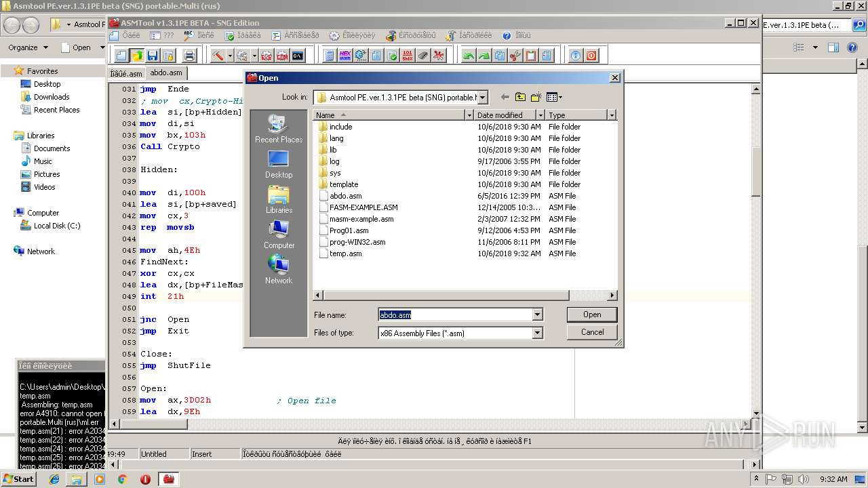Switch to abdo.asm editor tab
The image size is (868, 488).
point(166,73)
